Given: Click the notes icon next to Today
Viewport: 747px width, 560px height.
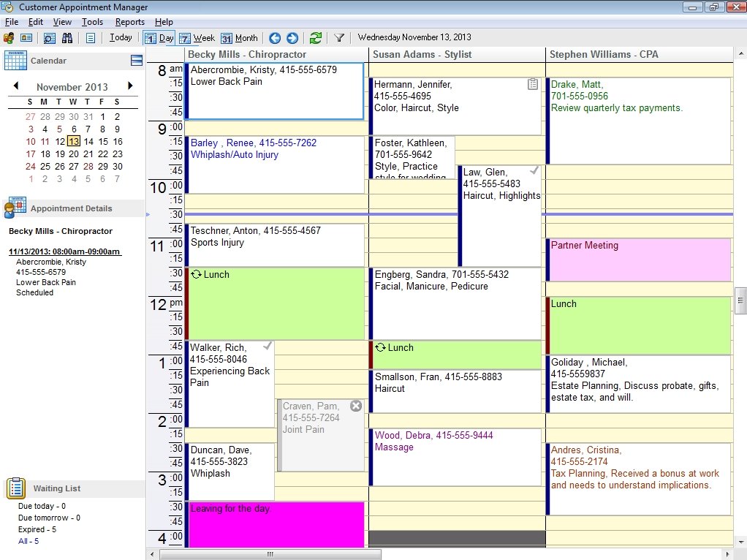Looking at the screenshot, I should [x=89, y=37].
